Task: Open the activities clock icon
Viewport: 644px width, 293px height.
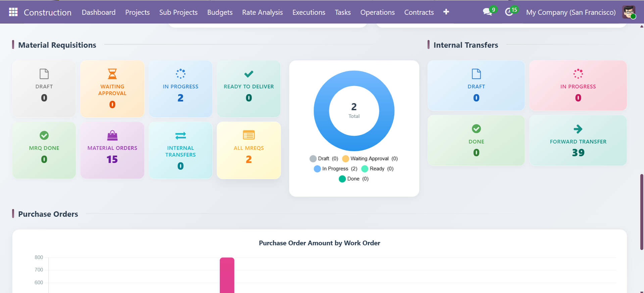Action: tap(509, 12)
